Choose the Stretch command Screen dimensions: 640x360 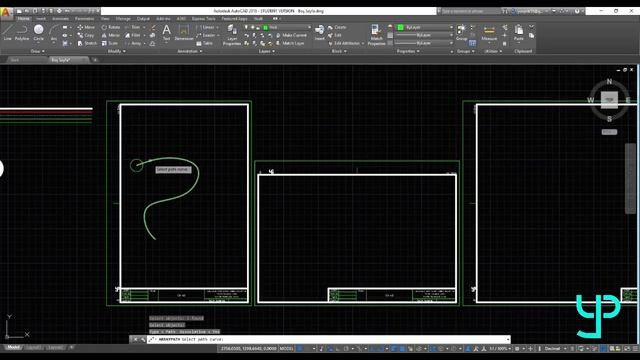[x=87, y=43]
